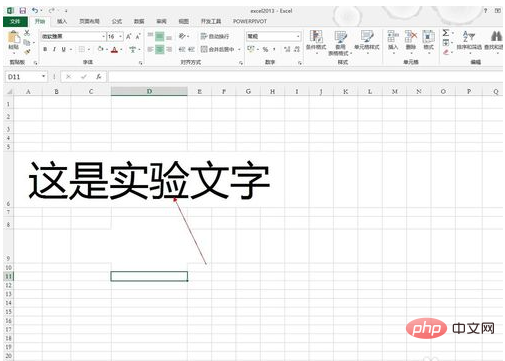Click the Borders icon
This screenshot has height=361, width=505.
82,49
